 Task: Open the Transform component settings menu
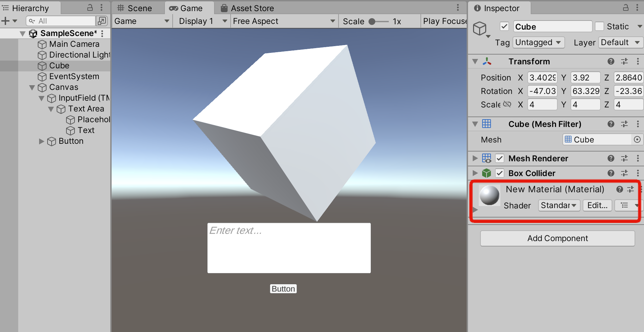pos(638,61)
